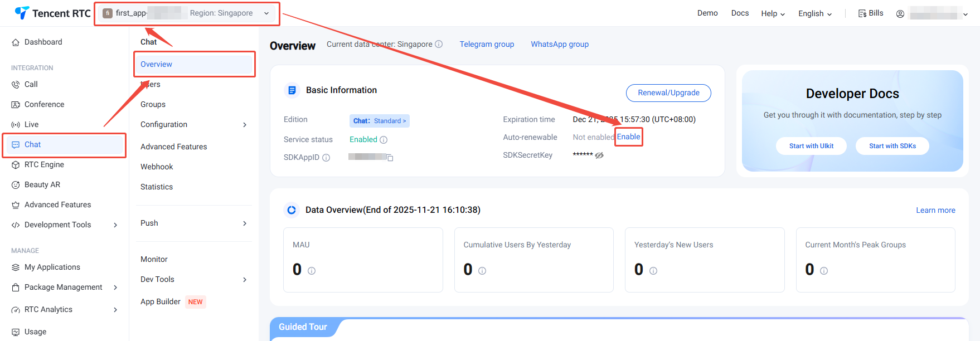Image resolution: width=980 pixels, height=341 pixels.
Task: Open the Webhook menu item
Action: pos(157,167)
